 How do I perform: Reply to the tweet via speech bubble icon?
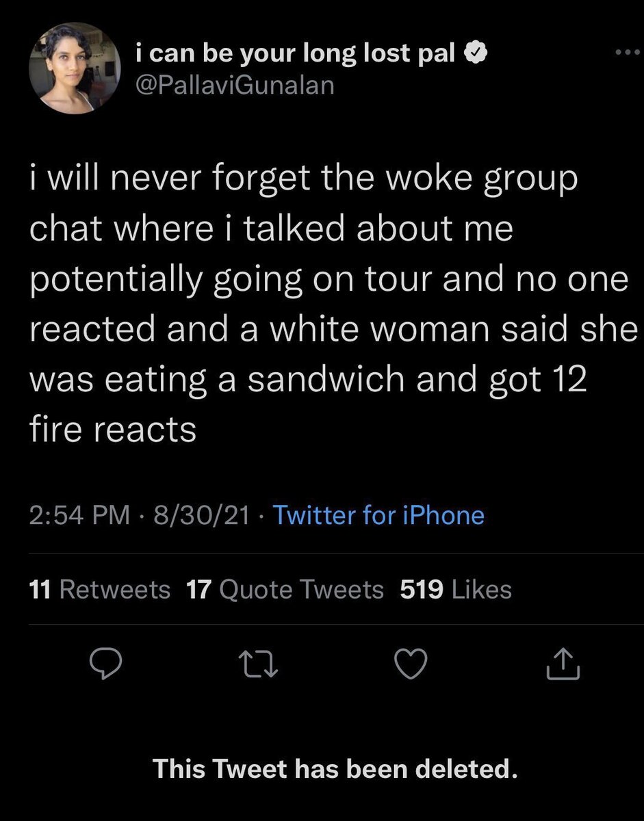point(105,664)
